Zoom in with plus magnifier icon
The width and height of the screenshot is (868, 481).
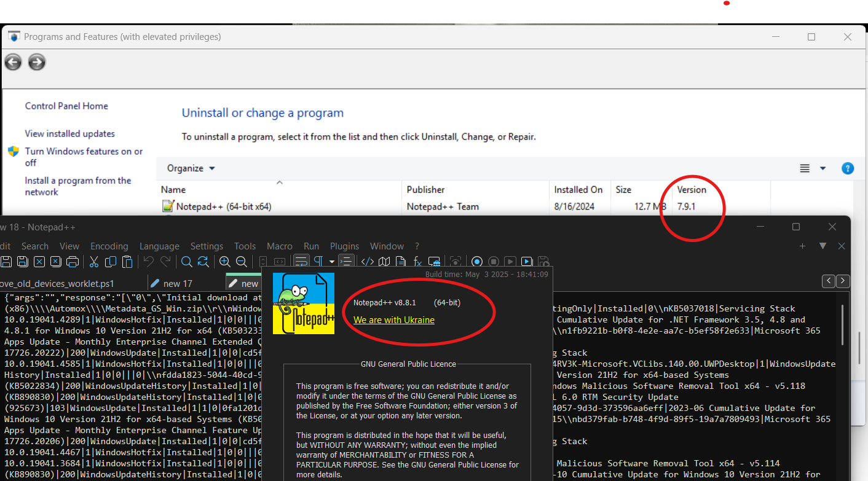[224, 261]
